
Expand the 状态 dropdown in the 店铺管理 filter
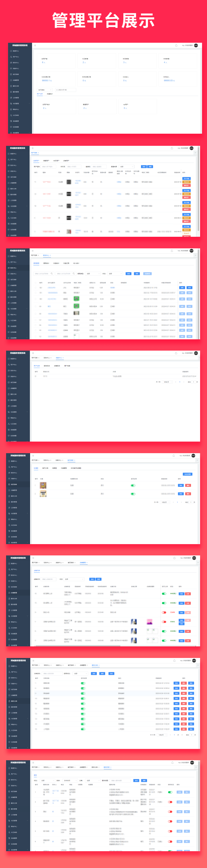(x=75, y=579)
